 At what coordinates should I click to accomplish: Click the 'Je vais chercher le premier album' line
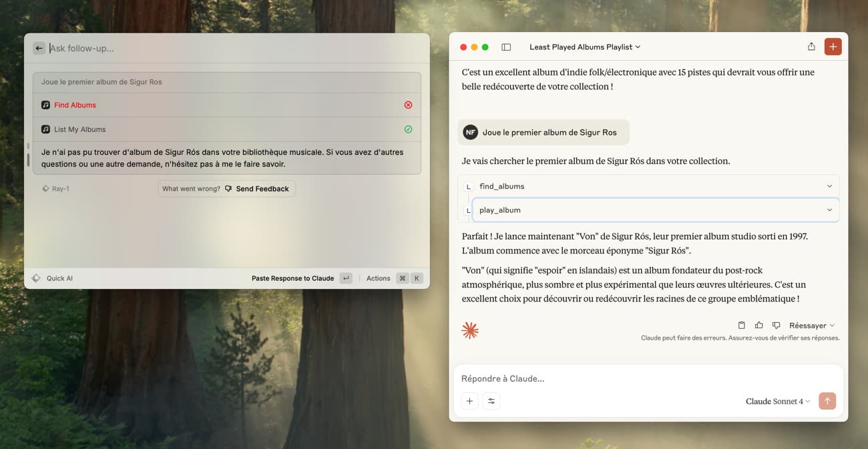pos(596,161)
